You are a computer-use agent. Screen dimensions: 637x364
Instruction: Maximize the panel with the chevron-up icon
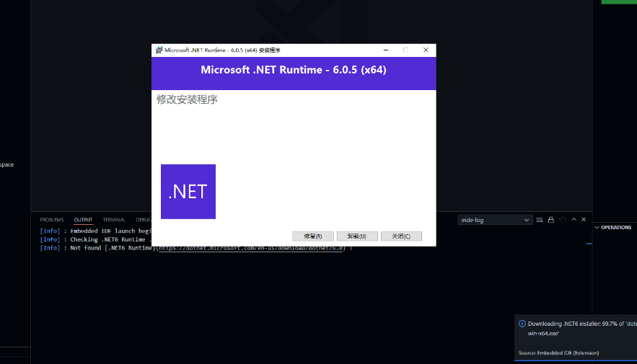coord(574,220)
